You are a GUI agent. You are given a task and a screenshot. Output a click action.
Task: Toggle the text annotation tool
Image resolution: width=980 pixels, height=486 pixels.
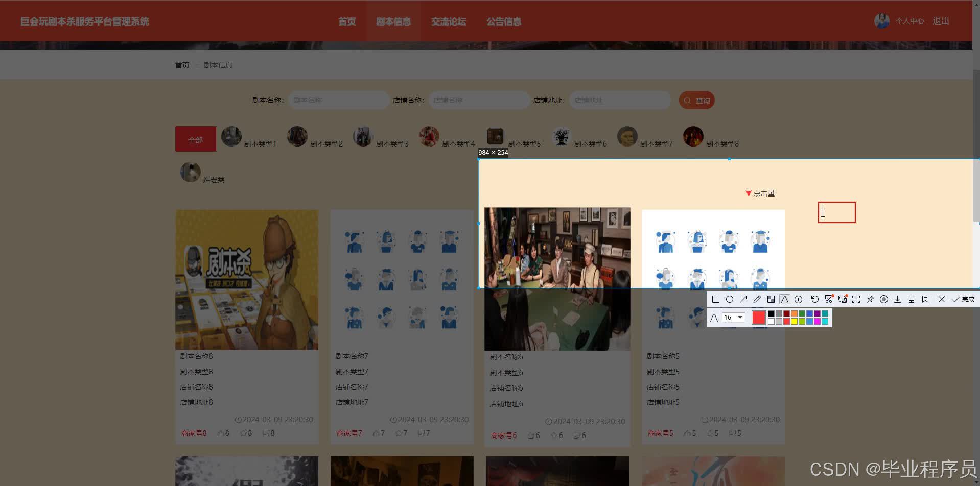(785, 299)
